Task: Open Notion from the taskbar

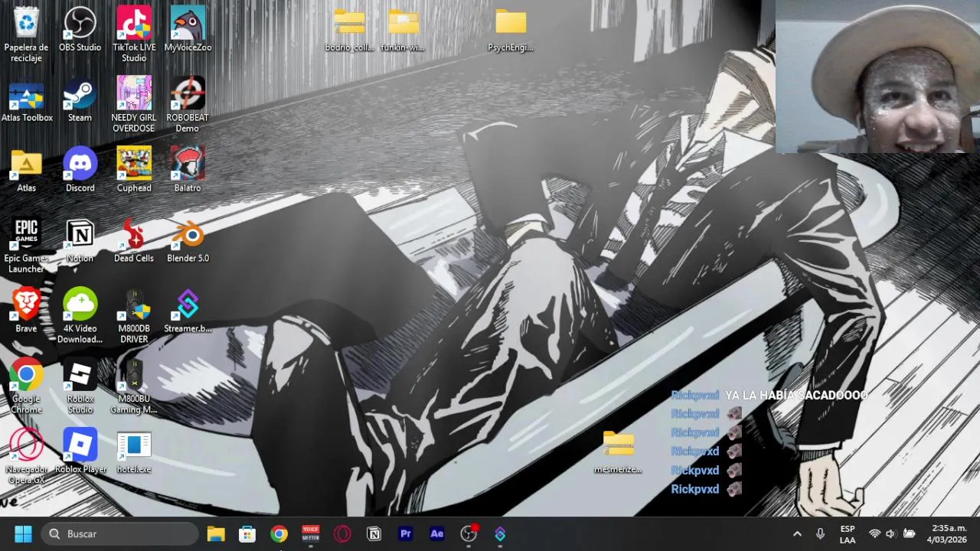Action: (x=374, y=533)
